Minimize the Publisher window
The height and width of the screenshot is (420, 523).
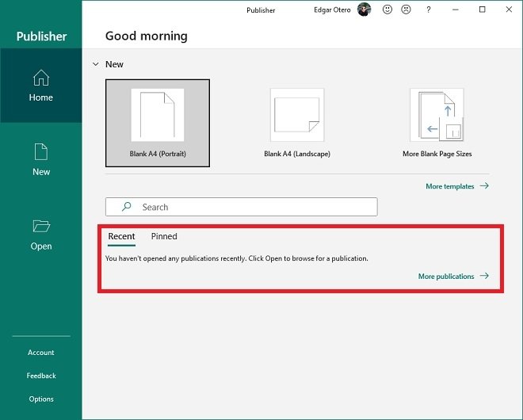pos(456,10)
